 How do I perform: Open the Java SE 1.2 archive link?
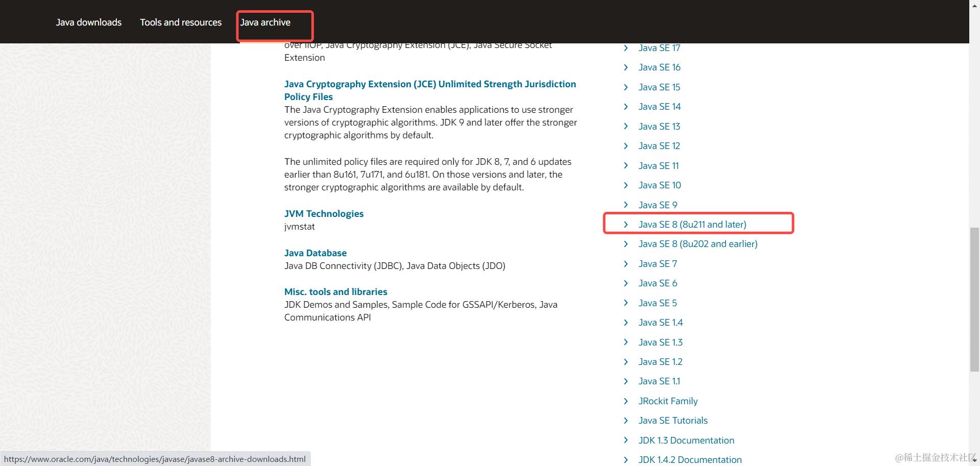660,362
